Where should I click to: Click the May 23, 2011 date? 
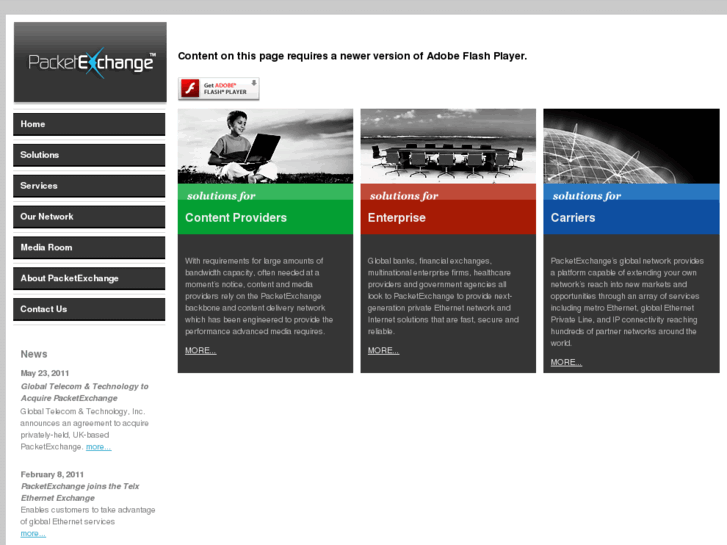[x=45, y=373]
